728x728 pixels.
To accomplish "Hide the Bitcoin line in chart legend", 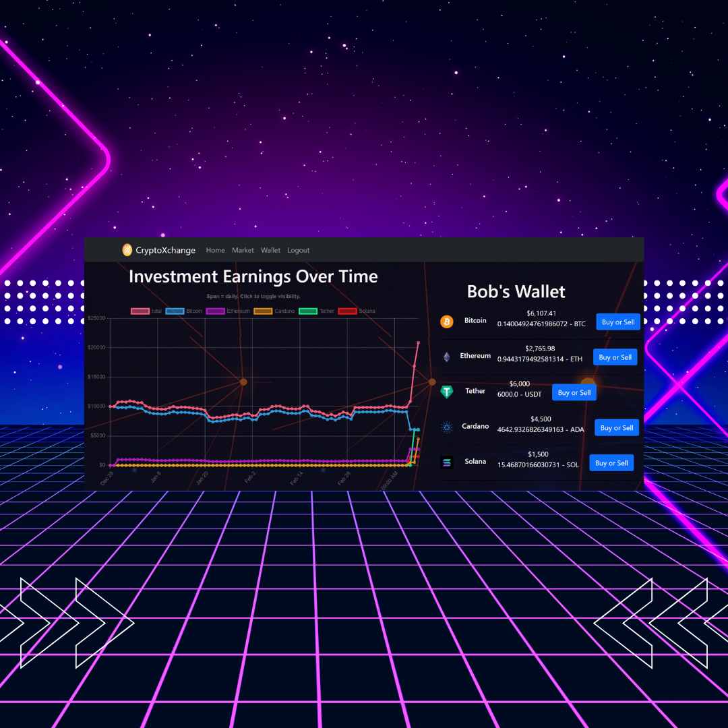I will 174,311.
